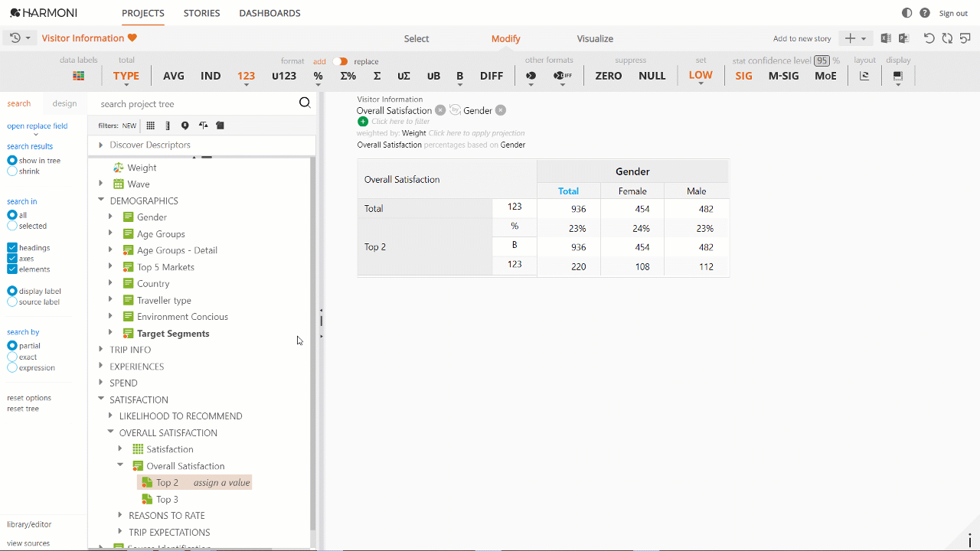Screen dimensions: 980x551
Task: Expand the EXPERIENCES folder
Action: pyautogui.click(x=100, y=367)
